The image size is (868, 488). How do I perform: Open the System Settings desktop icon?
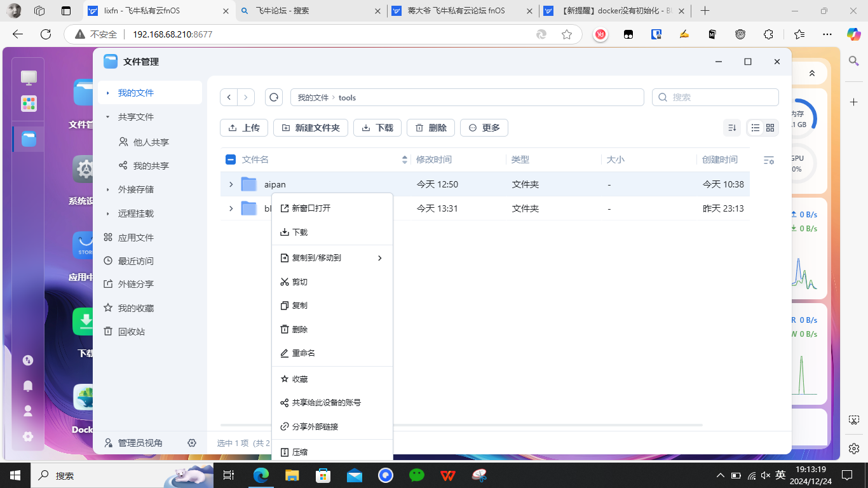click(84, 169)
